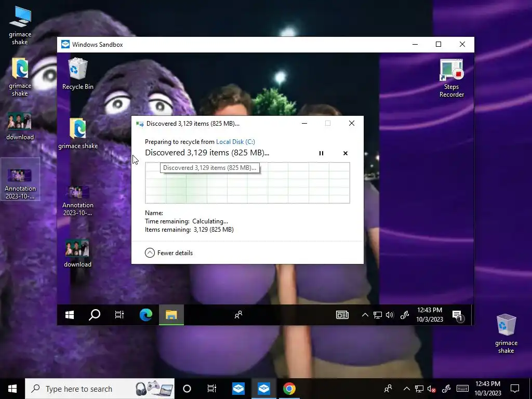Open host touch keyboard icon
532x399 pixels.
click(x=462, y=389)
